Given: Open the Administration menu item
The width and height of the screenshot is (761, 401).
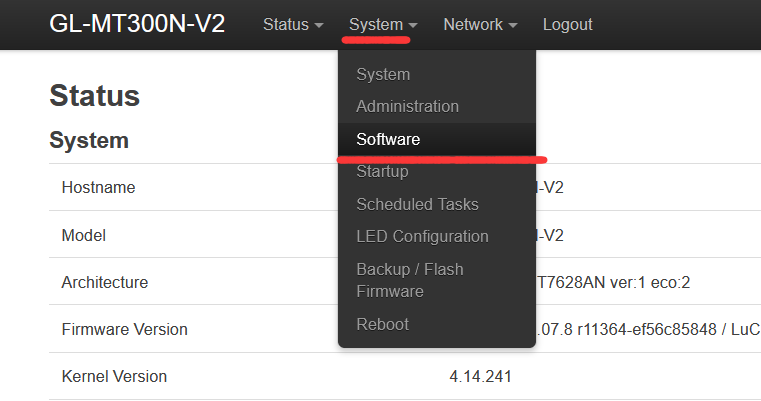Looking at the screenshot, I should 407,106.
